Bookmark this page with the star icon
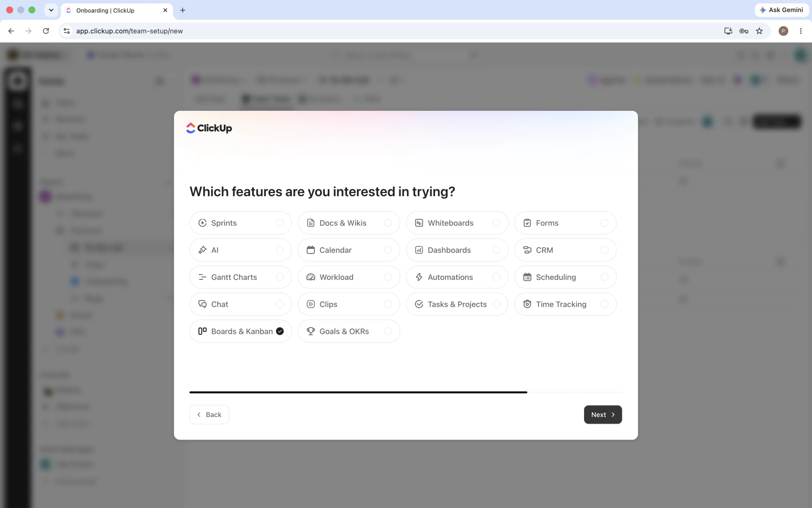The height and width of the screenshot is (508, 812). (x=759, y=31)
